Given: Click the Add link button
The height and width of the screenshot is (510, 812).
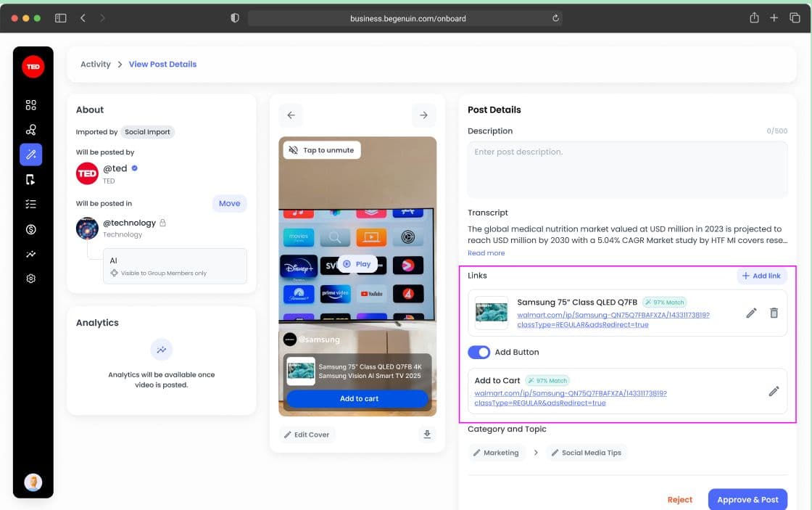Looking at the screenshot, I should (x=762, y=276).
